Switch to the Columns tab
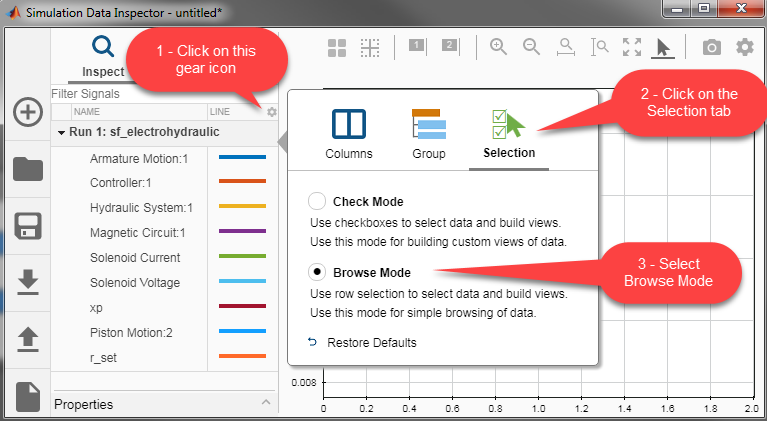The image size is (767, 421). [x=349, y=134]
